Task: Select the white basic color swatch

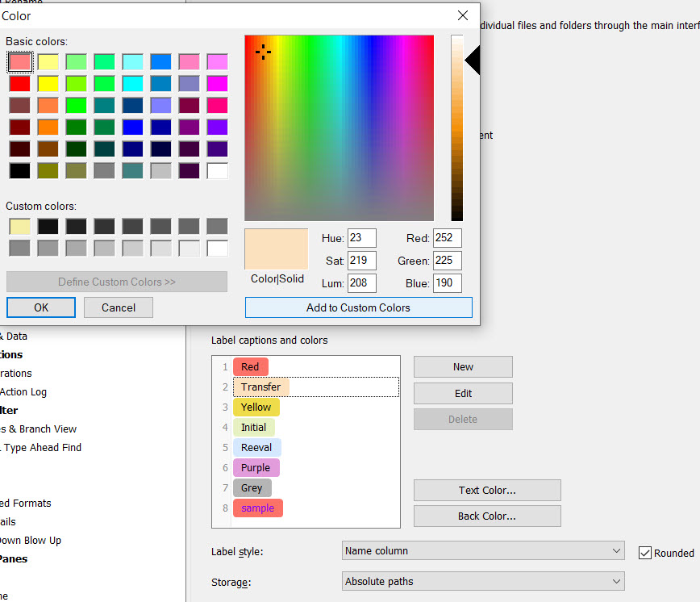Action: point(217,171)
